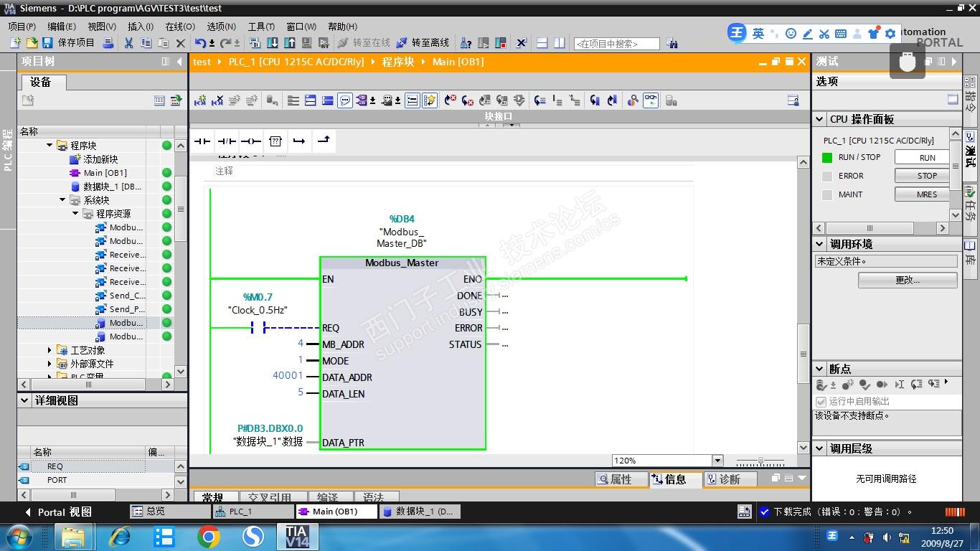
Task: Switch to Portal 视图
Action: [59, 512]
